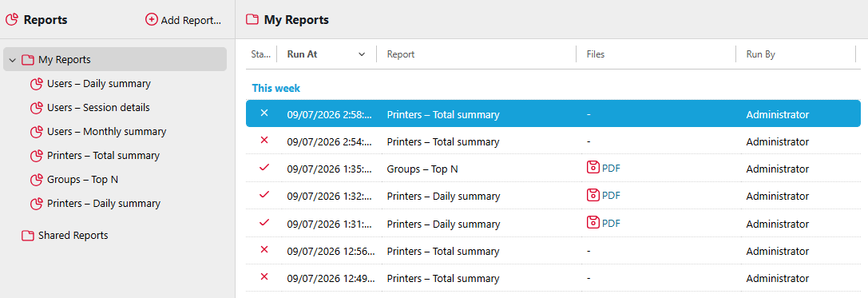
Task: Sort by the Status column header
Action: (261, 54)
